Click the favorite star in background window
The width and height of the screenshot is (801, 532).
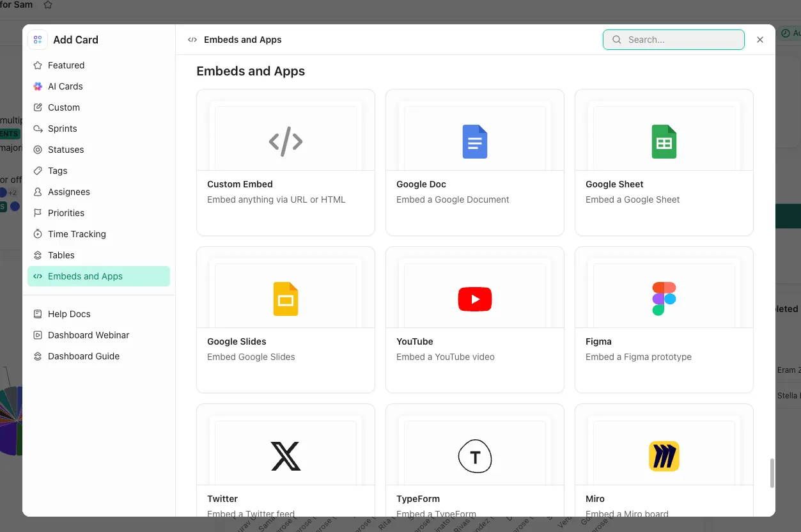point(48,4)
